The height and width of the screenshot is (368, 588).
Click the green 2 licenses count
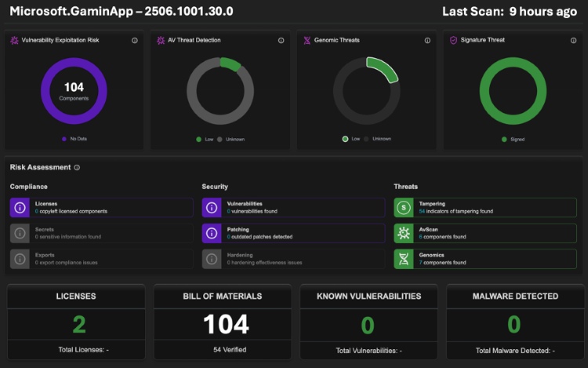click(x=79, y=325)
